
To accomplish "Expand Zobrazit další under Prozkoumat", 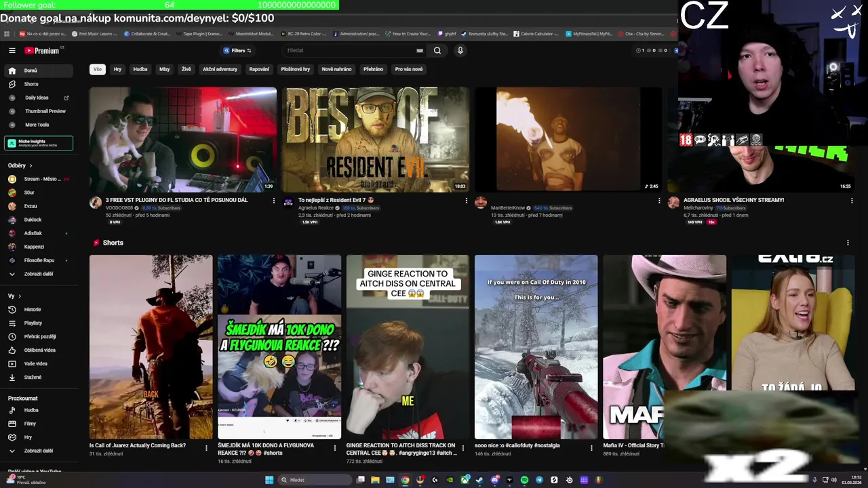I will [39, 451].
